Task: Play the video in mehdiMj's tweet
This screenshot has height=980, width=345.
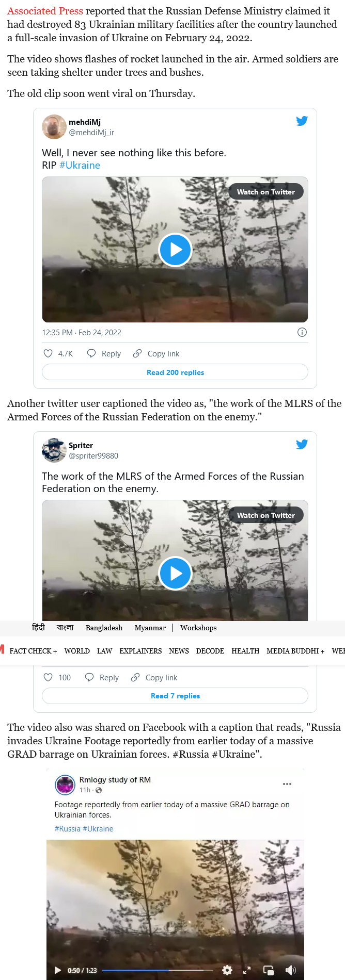Action: coord(175,250)
